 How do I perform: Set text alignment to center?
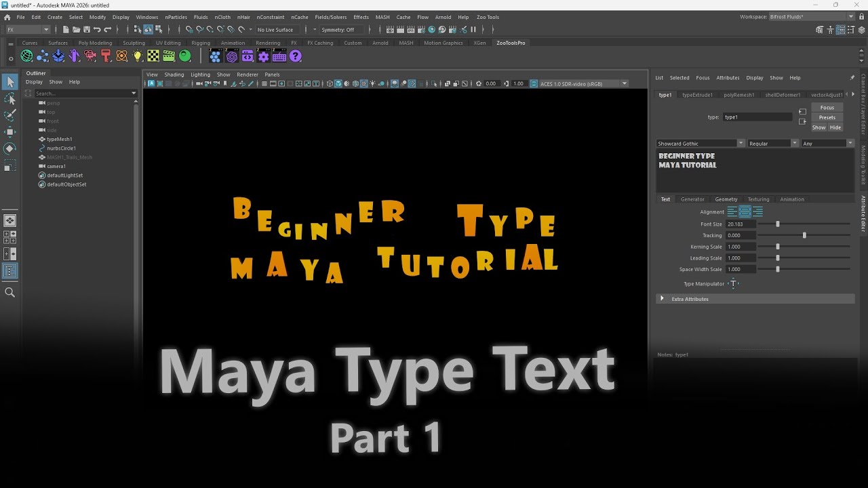click(745, 212)
